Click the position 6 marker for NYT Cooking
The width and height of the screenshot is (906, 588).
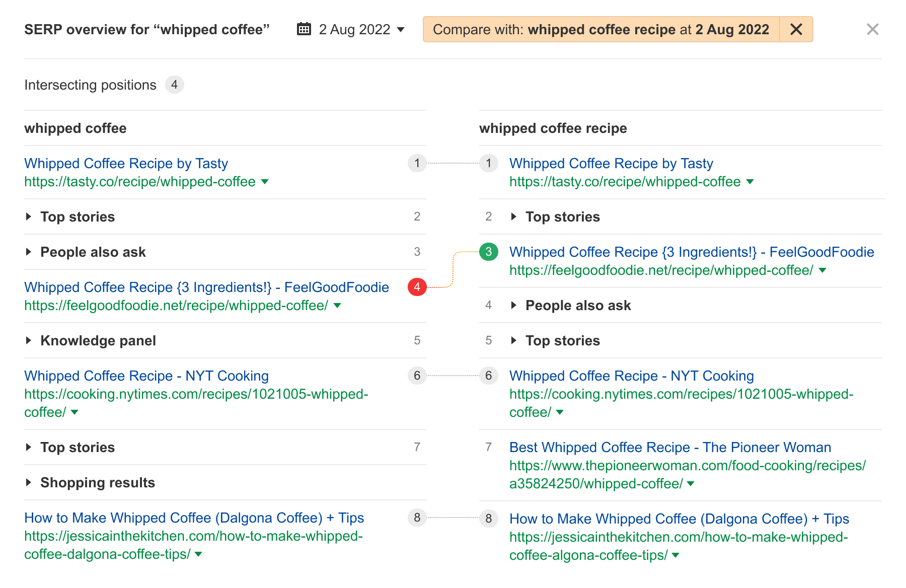click(417, 376)
